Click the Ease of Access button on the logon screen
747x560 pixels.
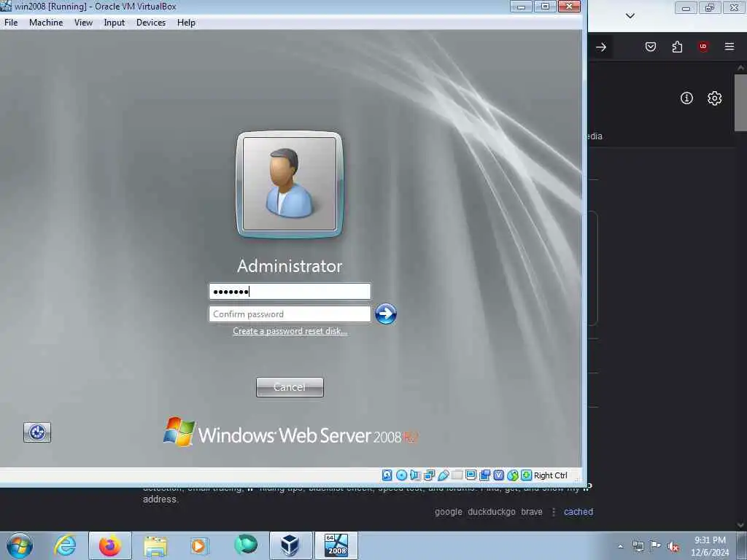tap(37, 432)
